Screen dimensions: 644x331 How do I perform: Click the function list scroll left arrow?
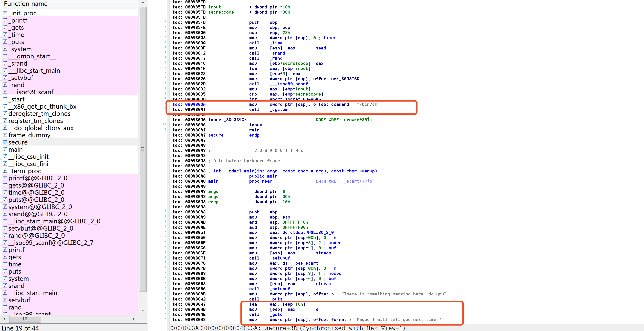[4, 319]
